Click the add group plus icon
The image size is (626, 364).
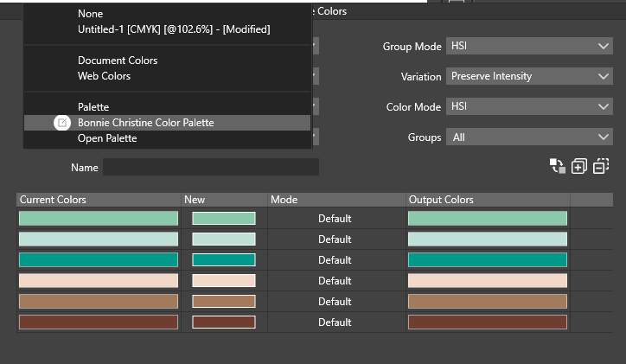579,166
